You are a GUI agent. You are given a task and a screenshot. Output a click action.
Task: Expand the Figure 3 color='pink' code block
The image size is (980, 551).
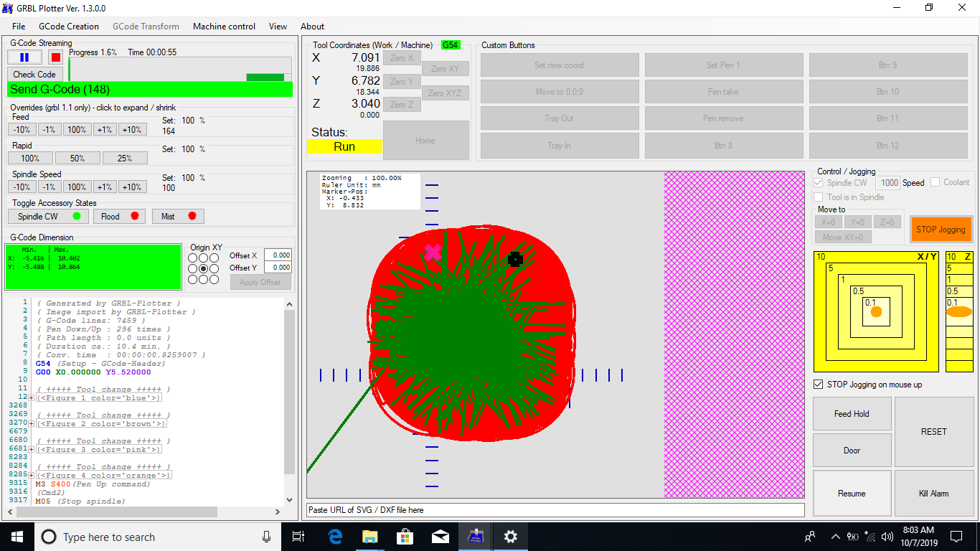click(x=32, y=449)
